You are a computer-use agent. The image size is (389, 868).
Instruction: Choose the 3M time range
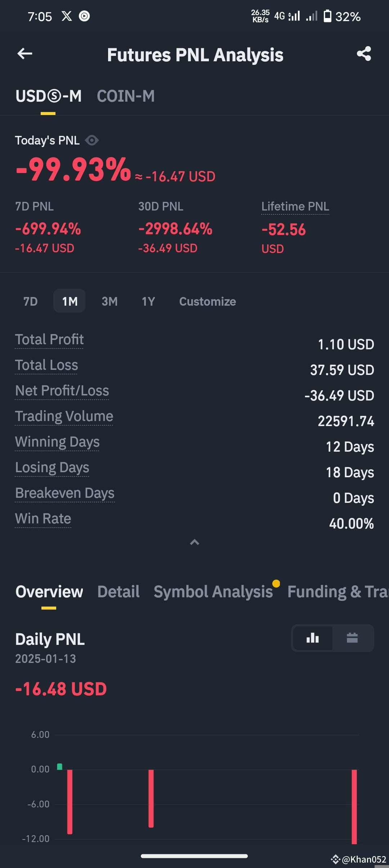(109, 301)
